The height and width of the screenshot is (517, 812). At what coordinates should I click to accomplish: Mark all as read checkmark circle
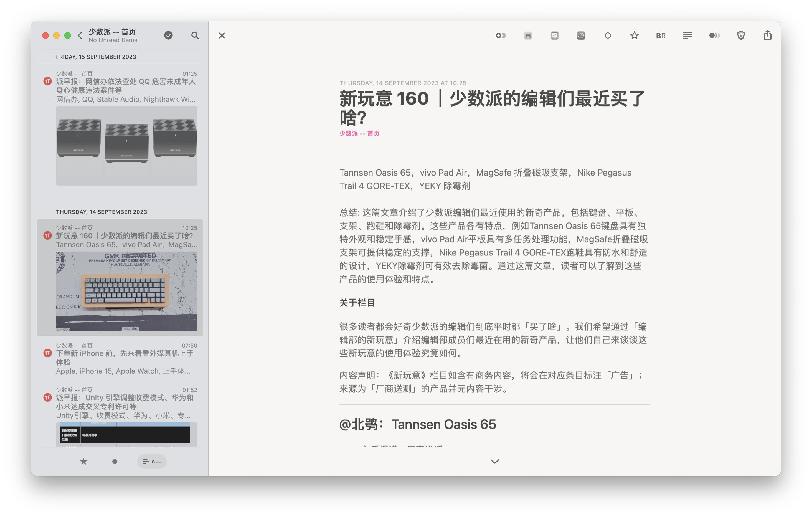point(168,36)
